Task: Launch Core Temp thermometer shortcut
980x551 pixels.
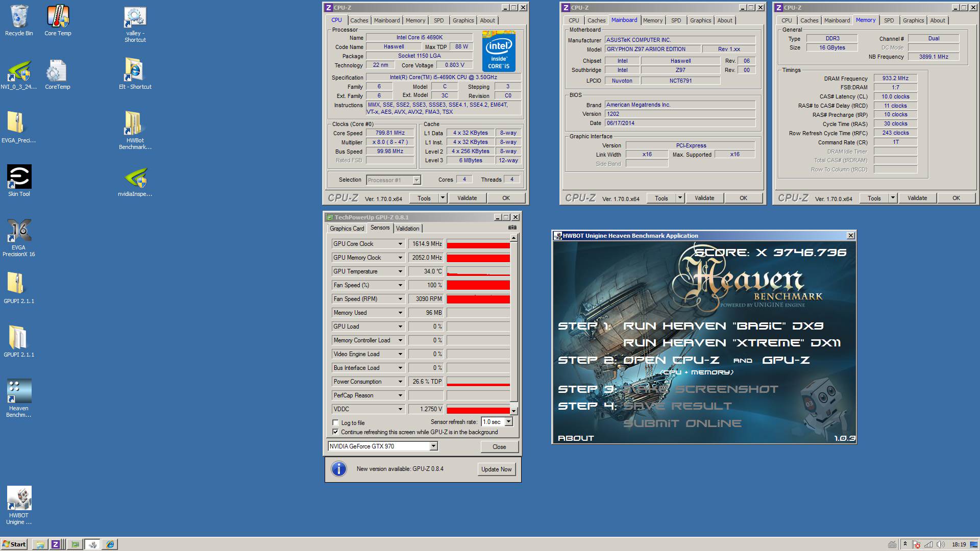Action: click(x=58, y=20)
